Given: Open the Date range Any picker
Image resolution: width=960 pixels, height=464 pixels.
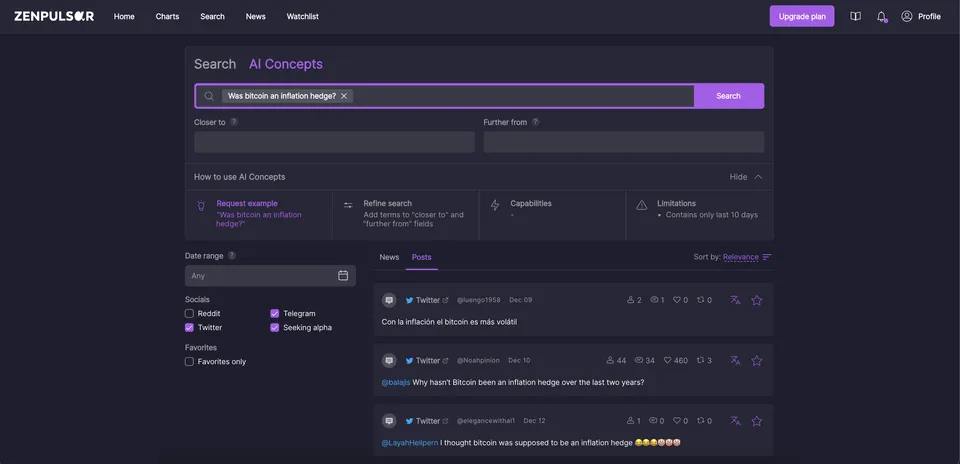Looking at the screenshot, I should (270, 275).
